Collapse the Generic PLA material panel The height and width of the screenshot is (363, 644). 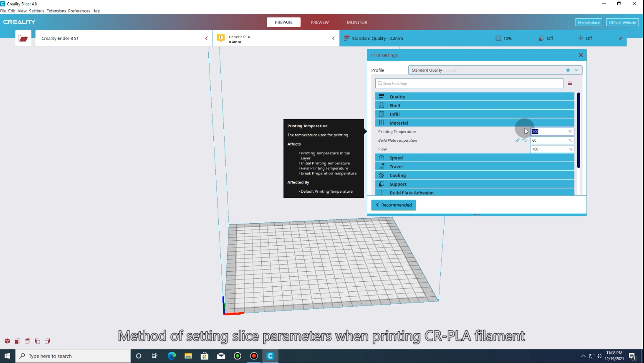click(x=334, y=38)
